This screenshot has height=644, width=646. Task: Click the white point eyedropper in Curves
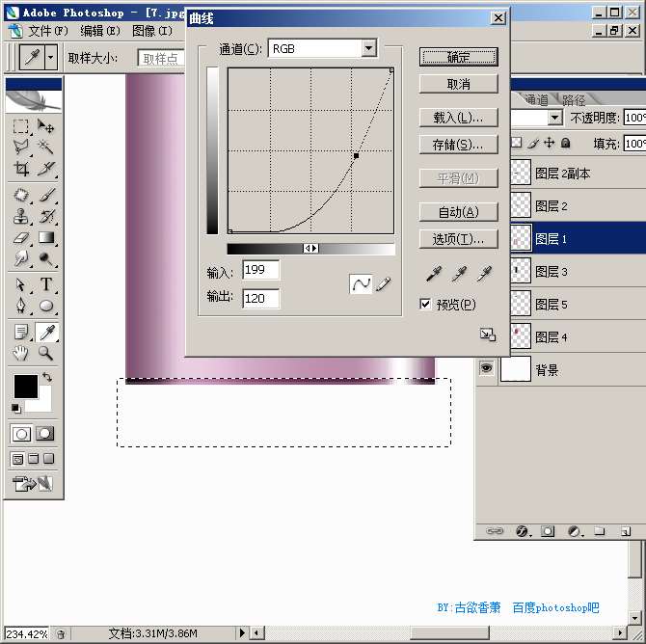click(485, 275)
